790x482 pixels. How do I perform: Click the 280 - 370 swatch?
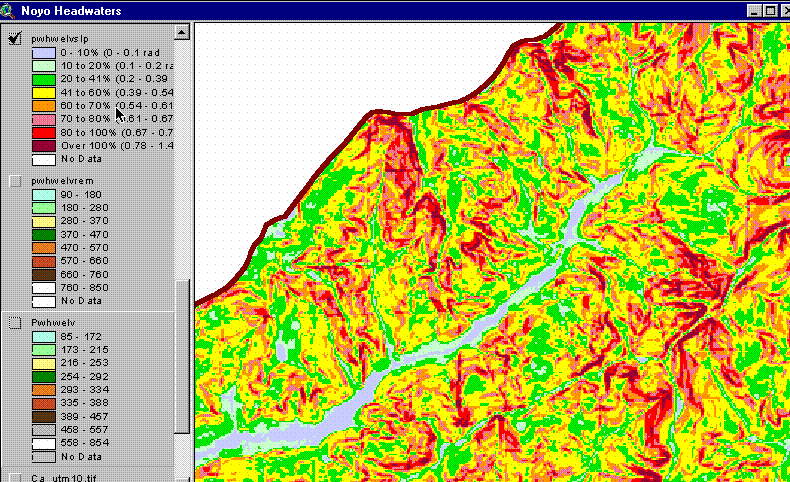click(x=44, y=221)
